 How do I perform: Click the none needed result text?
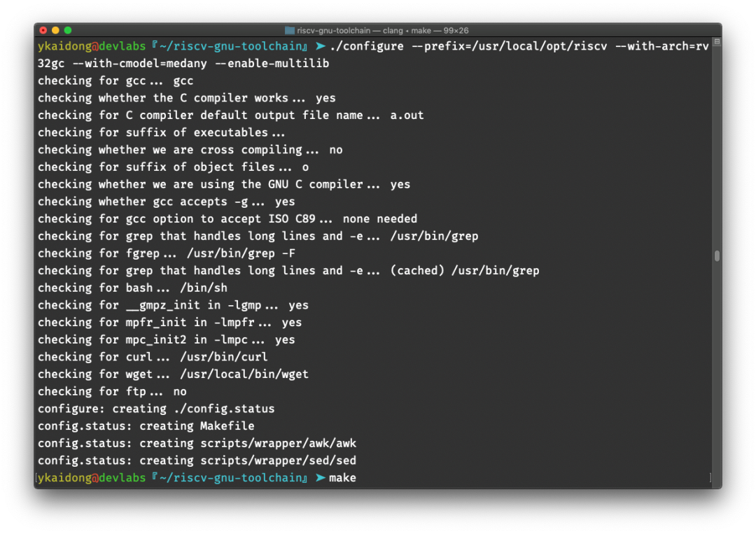(380, 219)
